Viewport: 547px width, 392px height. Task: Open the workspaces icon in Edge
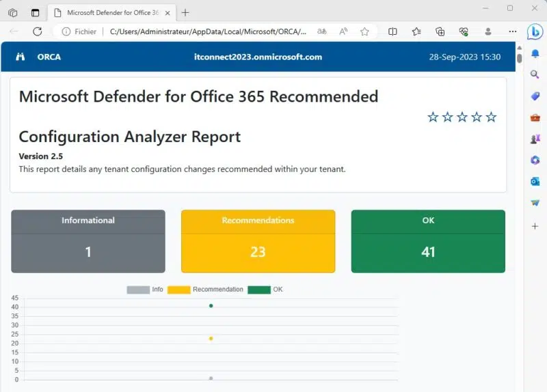point(13,13)
